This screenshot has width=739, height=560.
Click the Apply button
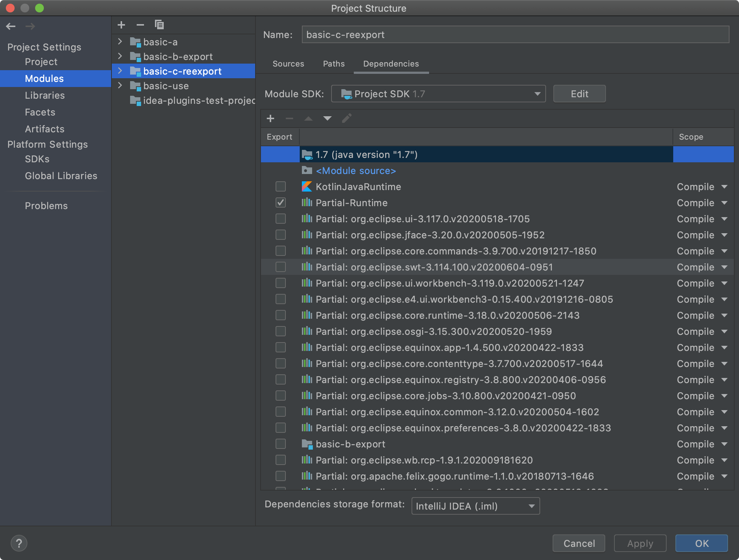[x=640, y=543]
